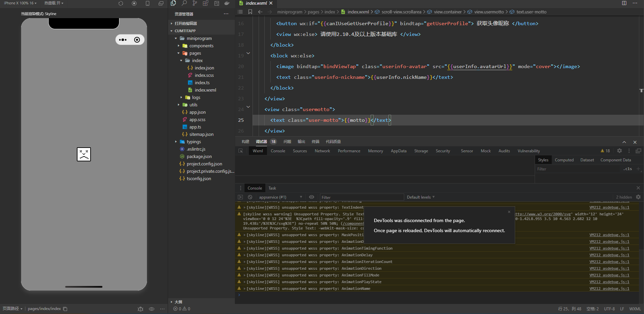Open the Default levels dropdown
644x314 pixels.
421,197
